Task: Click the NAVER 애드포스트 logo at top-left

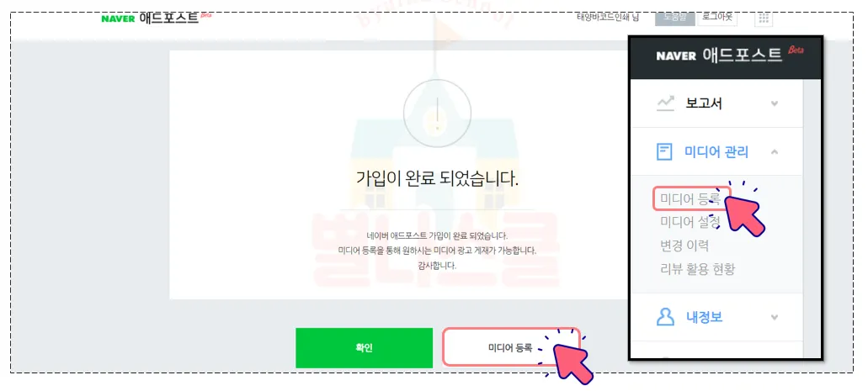Action: click(157, 18)
